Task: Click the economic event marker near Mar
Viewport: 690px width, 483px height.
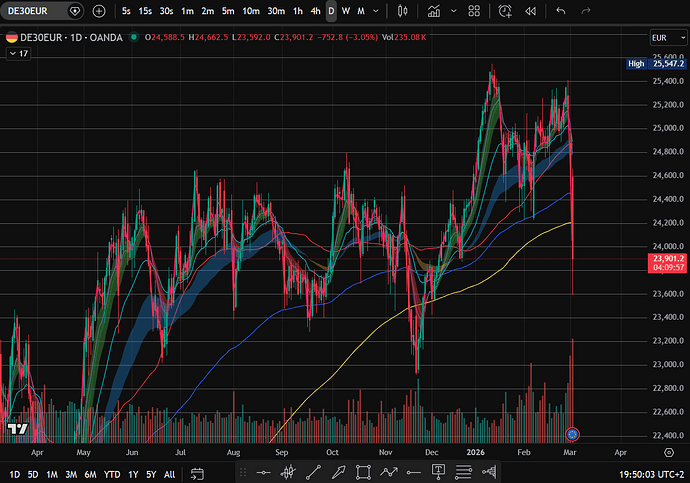Action: [572, 435]
